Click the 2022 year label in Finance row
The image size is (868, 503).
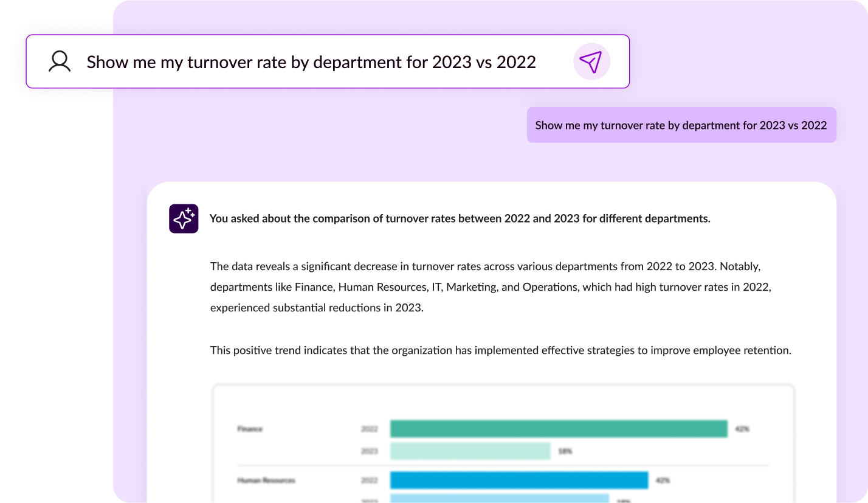click(370, 429)
